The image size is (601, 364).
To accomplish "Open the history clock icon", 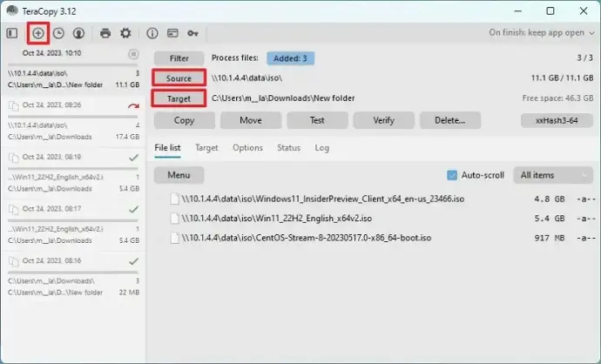I will click(58, 33).
